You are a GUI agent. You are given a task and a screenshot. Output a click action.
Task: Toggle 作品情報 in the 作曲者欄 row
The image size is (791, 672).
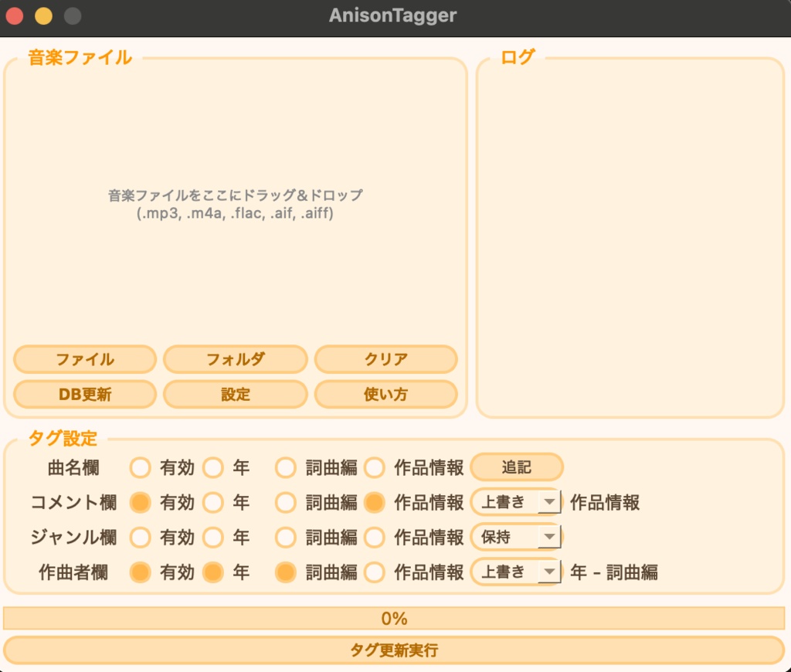(x=374, y=572)
